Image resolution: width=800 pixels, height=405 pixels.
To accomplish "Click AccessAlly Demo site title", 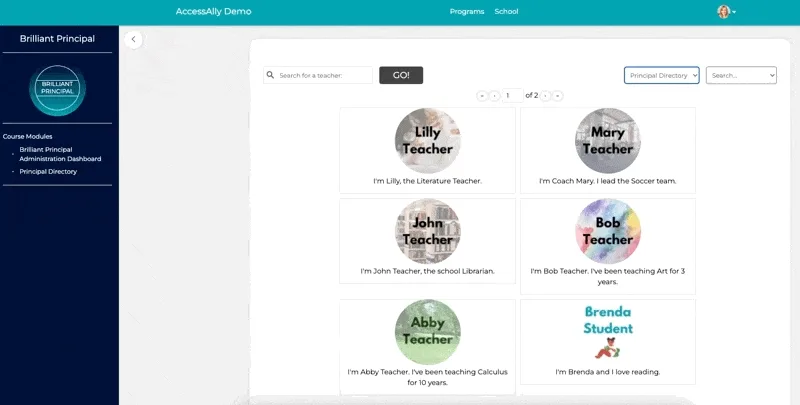I will [x=213, y=11].
